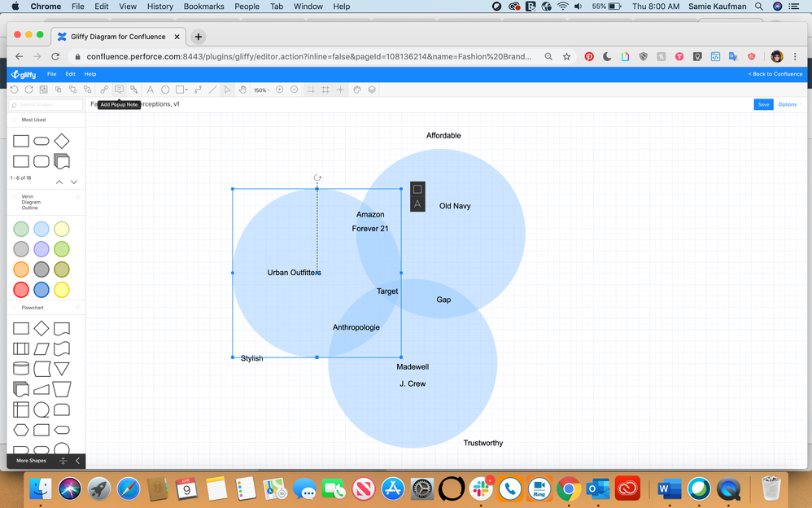Select the style dropper tool icon
The image size is (812, 508).
pyautogui.click(x=133, y=90)
